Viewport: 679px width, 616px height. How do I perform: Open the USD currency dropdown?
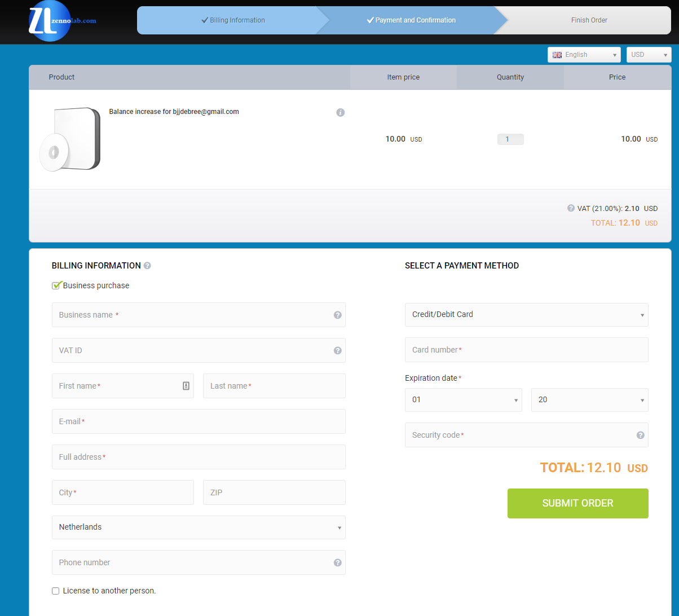click(x=649, y=55)
